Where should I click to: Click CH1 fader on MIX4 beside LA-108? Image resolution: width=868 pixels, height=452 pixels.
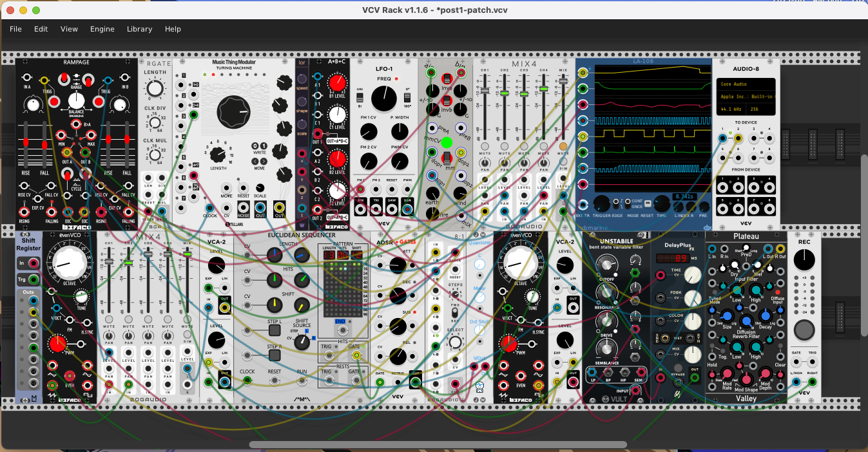click(485, 89)
